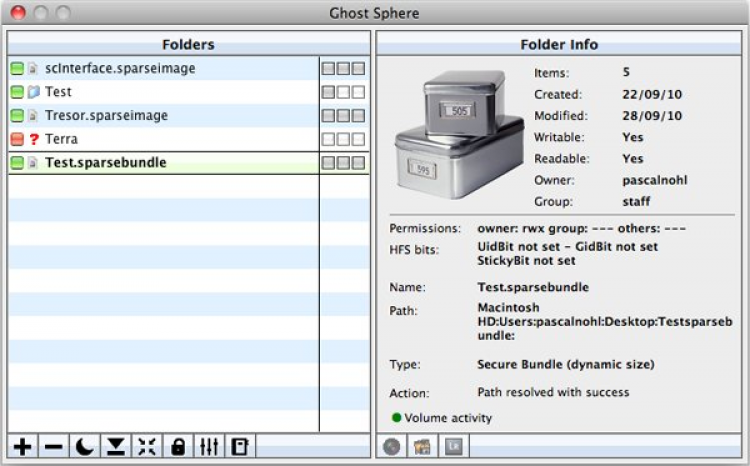
Task: Click the gray square icon under Folder Info
Action: coord(453,447)
